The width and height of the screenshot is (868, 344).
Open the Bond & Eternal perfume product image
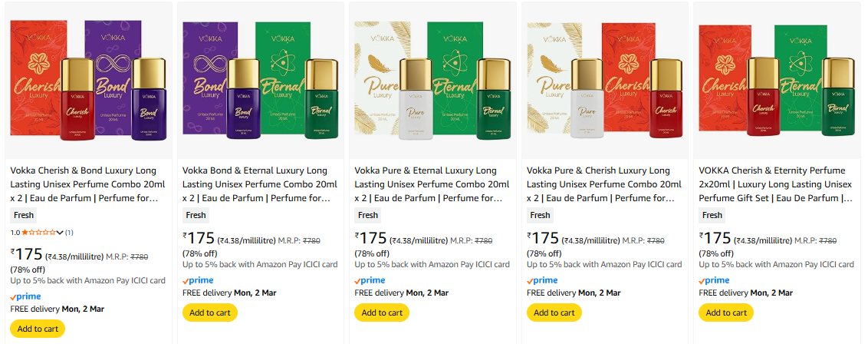(x=260, y=81)
